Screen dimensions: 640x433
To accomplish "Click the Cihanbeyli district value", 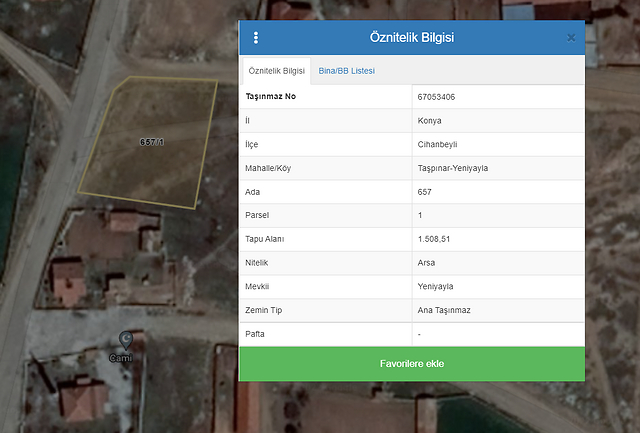I will pyautogui.click(x=437, y=144).
